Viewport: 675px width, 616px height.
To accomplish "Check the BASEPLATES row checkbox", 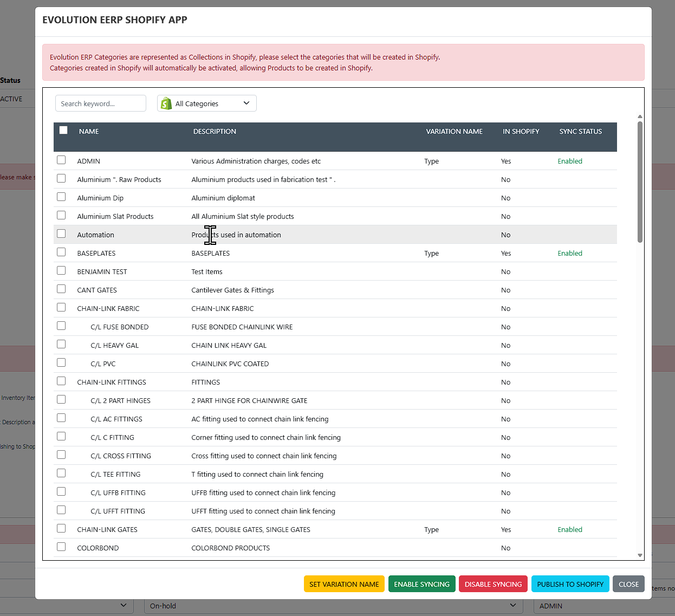I will (61, 252).
